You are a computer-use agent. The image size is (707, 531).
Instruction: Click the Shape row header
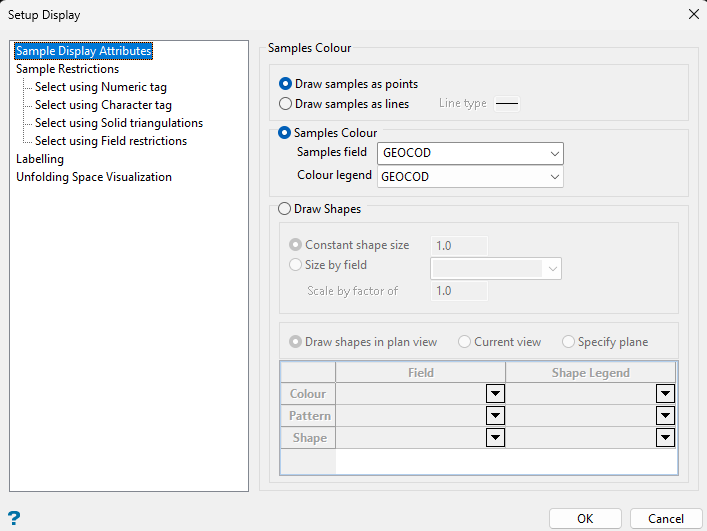[x=308, y=438]
